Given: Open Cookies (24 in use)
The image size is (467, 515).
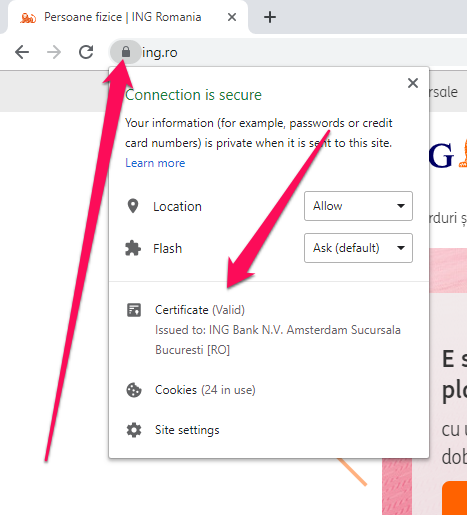Looking at the screenshot, I should [205, 390].
